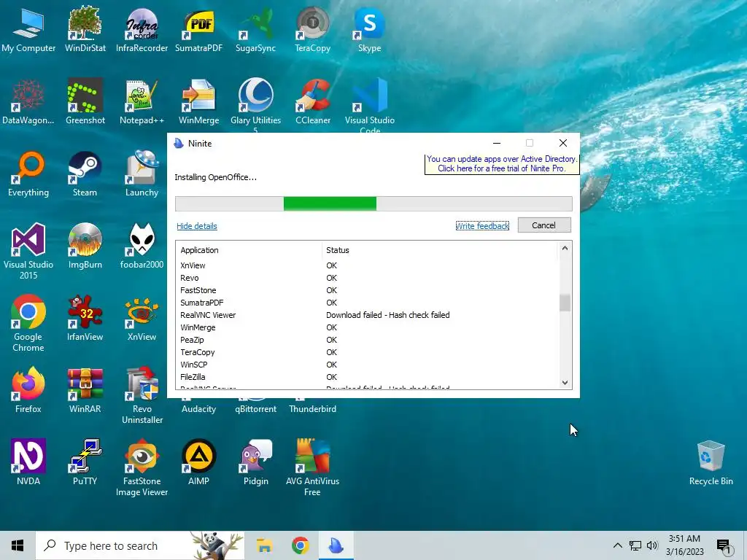Viewport: 747px width, 560px height.
Task: Select the FileZilla row in details list
Action: pyautogui.click(x=367, y=377)
